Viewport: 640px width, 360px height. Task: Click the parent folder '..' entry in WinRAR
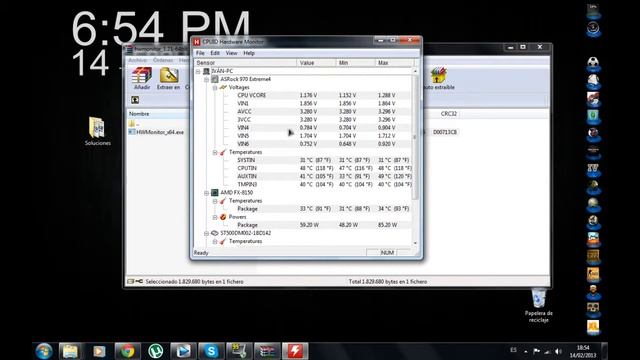(x=135, y=124)
